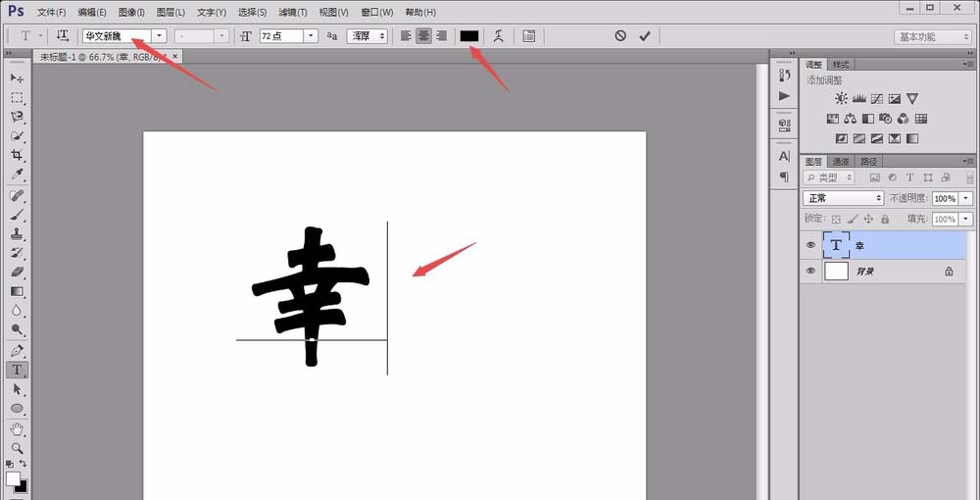Select the Path Selection tool
This screenshot has height=500, width=980.
17,389
